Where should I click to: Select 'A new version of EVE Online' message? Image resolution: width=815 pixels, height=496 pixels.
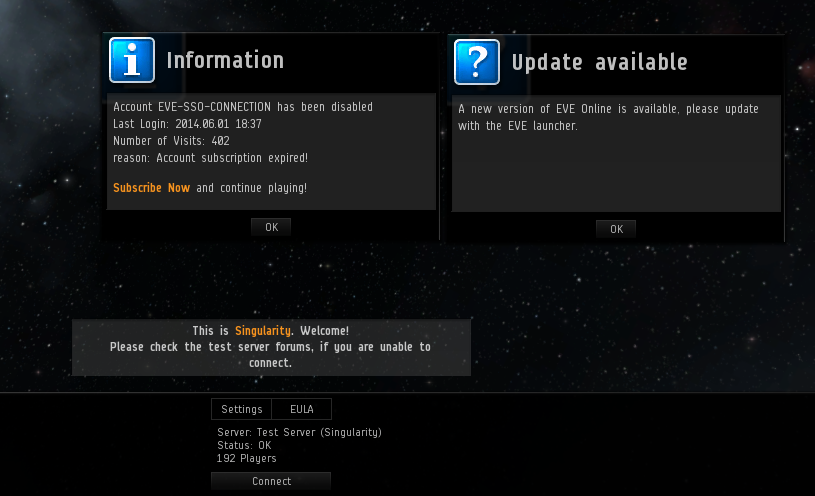(x=608, y=117)
